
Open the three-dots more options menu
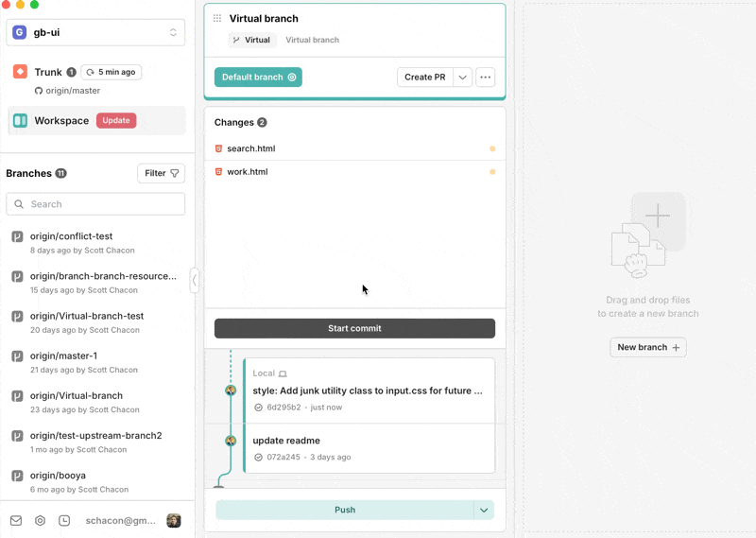(x=485, y=78)
